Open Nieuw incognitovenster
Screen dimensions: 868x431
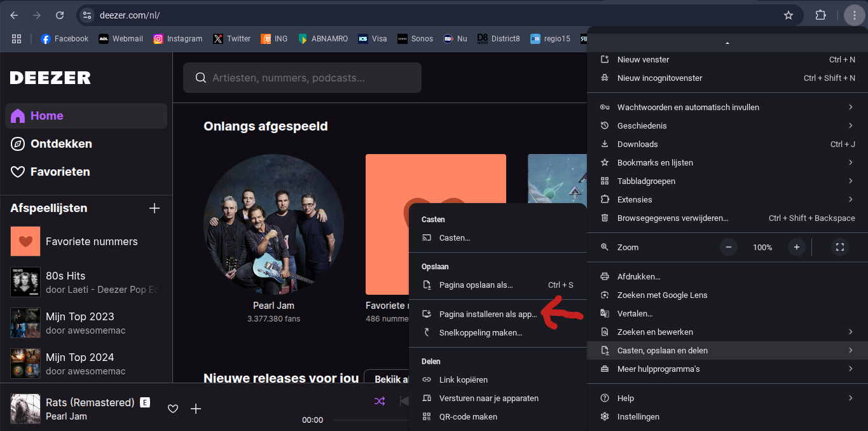[727, 78]
